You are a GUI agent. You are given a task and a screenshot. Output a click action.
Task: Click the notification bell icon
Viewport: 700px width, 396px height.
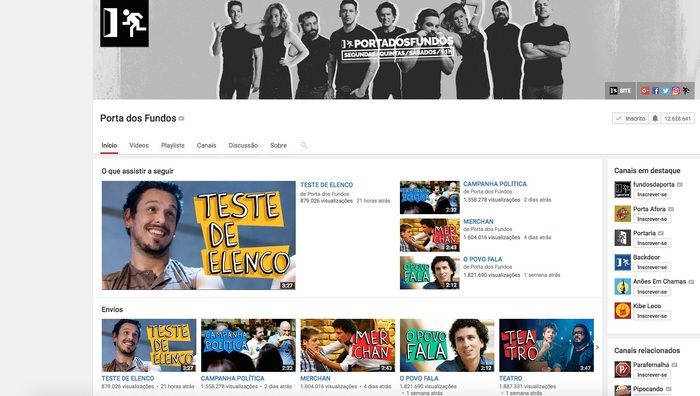point(654,118)
